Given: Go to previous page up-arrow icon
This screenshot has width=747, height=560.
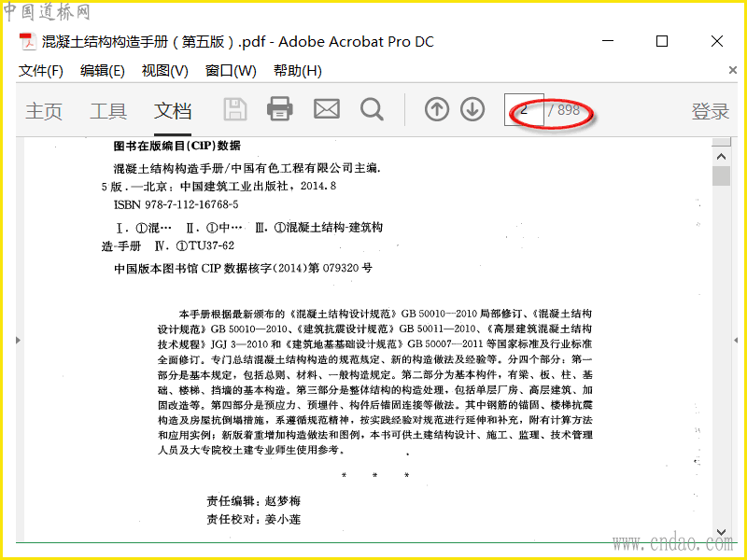Looking at the screenshot, I should point(437,109).
